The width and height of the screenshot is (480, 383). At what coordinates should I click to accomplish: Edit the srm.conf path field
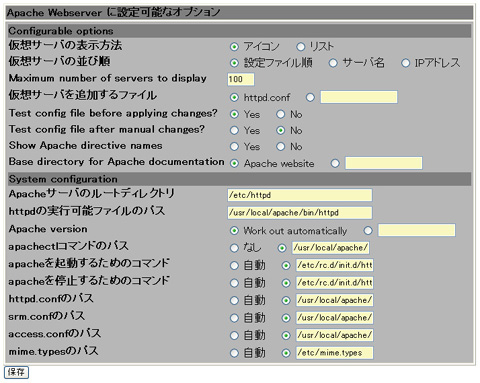[335, 318]
